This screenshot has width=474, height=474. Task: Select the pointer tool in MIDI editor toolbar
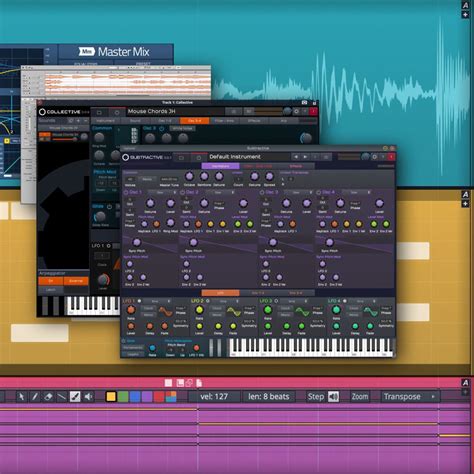coord(22,397)
